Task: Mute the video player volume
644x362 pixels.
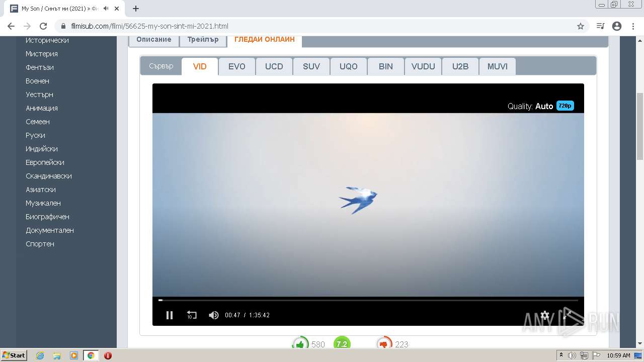Action: tap(214, 315)
